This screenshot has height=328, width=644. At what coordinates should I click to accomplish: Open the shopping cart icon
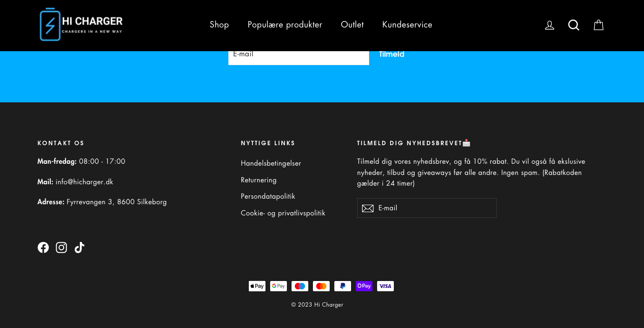click(x=598, y=25)
